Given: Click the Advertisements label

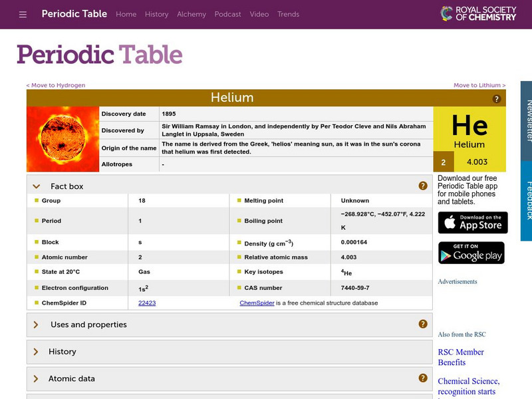Looking at the screenshot, I should pos(458,281).
